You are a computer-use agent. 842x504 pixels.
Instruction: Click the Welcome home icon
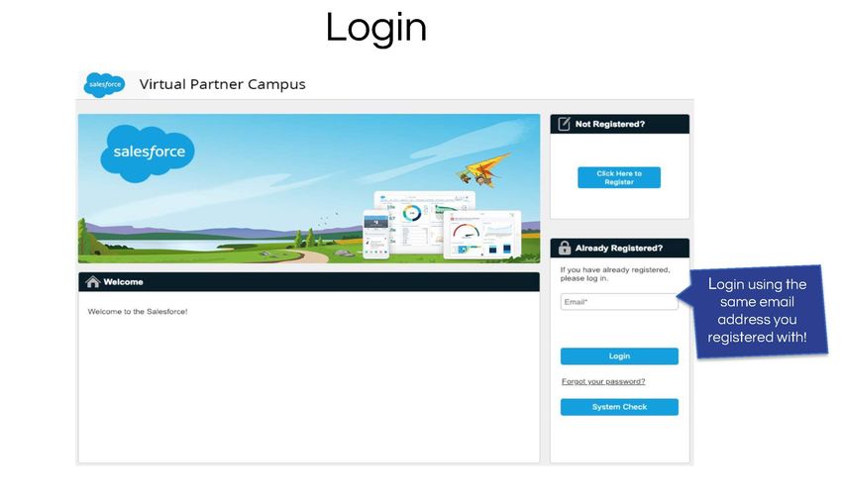tap(93, 282)
